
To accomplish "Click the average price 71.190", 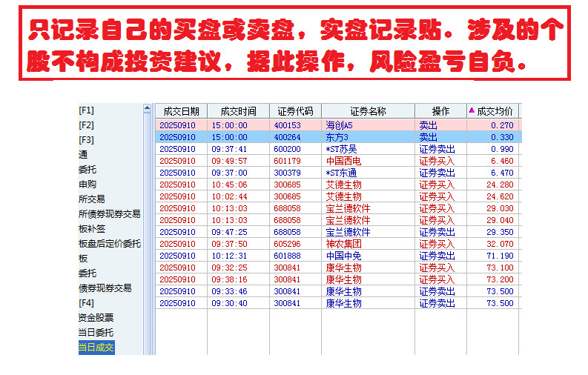I will 500,256.
